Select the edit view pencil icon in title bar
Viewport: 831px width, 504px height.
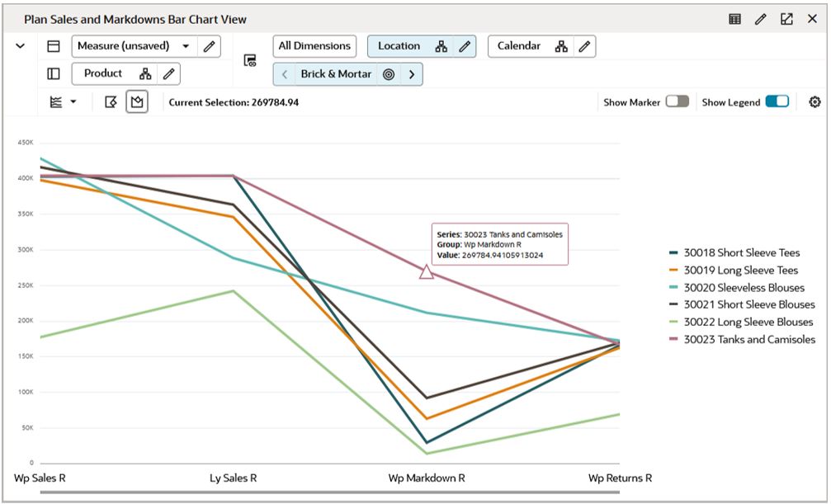click(x=761, y=18)
